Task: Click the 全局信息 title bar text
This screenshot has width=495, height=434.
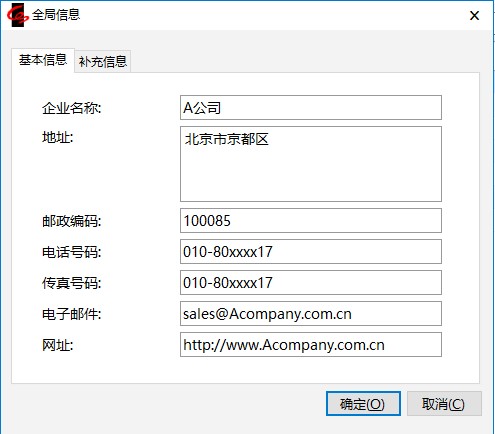Action: [56, 15]
